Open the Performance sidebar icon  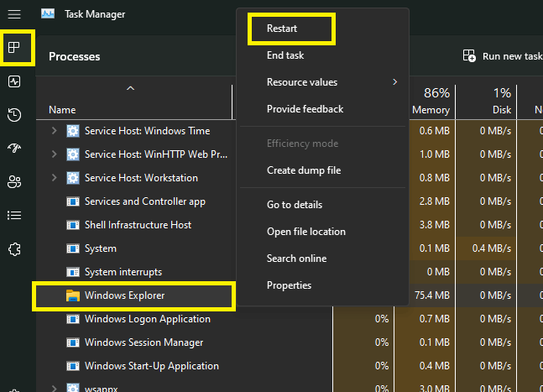coord(14,81)
